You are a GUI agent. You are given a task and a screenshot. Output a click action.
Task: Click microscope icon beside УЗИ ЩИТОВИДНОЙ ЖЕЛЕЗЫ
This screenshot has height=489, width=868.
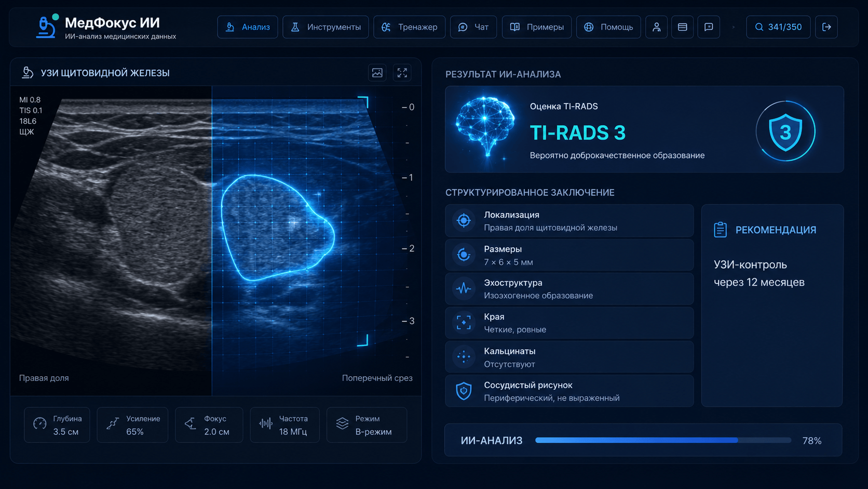click(x=28, y=73)
